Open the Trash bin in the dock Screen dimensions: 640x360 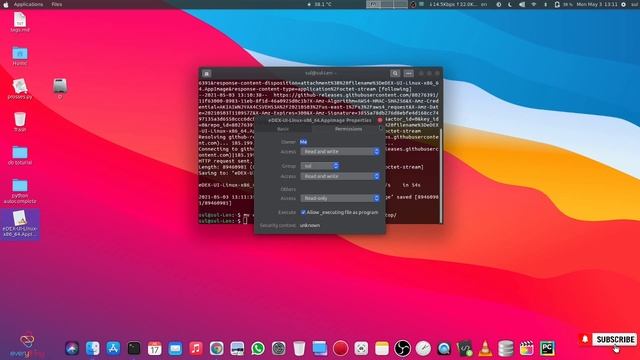pyautogui.click(x=299, y=348)
